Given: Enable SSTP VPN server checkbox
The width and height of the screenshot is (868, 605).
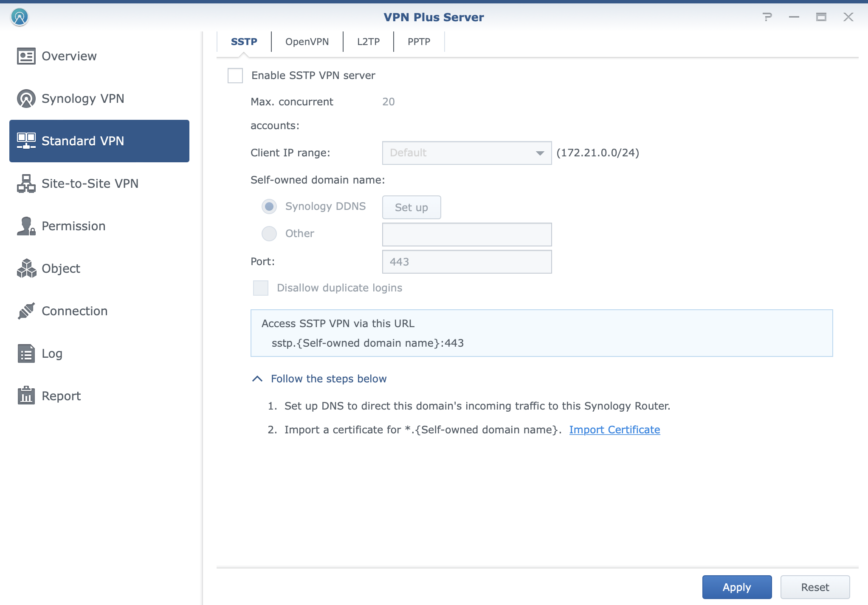Looking at the screenshot, I should 235,76.
